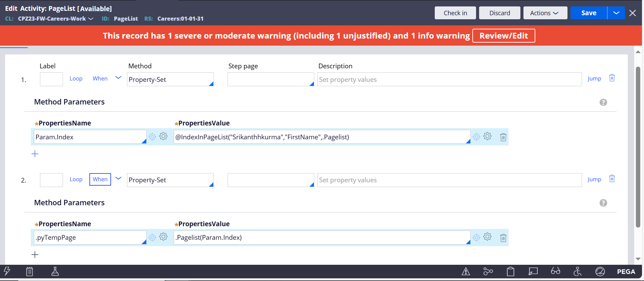The image size is (644, 281).
Task: Add a parameter row under step 1
Action: click(x=35, y=154)
